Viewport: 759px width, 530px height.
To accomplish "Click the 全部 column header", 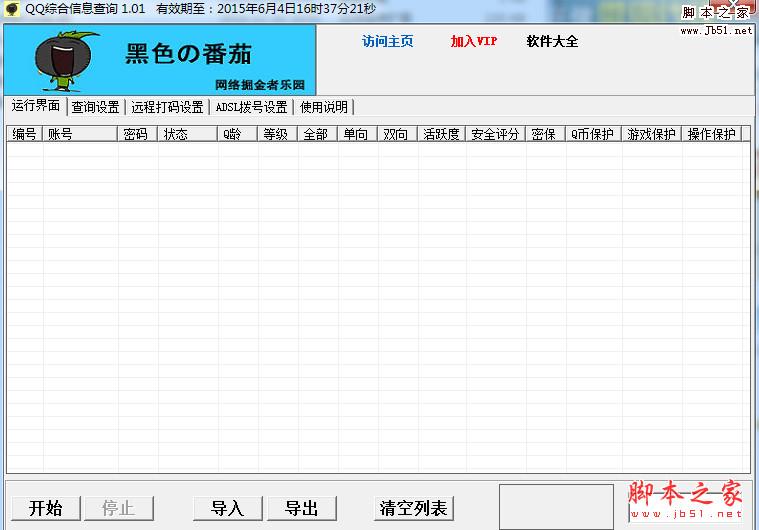I will click(318, 134).
